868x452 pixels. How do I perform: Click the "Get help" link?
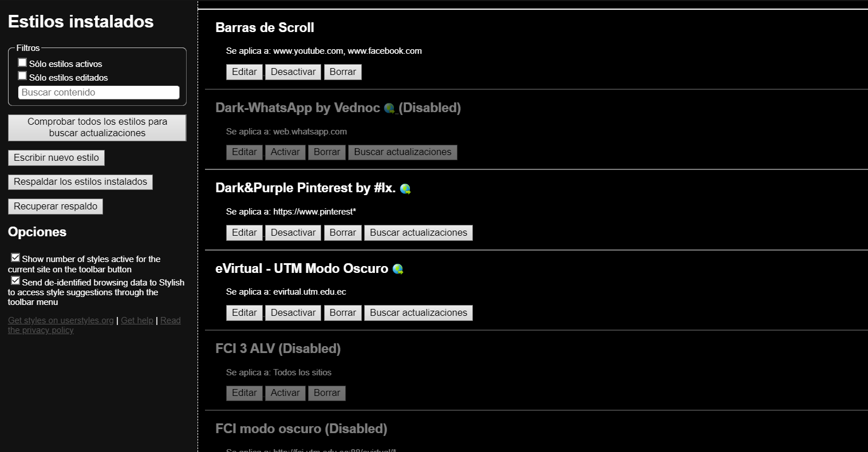pyautogui.click(x=137, y=320)
